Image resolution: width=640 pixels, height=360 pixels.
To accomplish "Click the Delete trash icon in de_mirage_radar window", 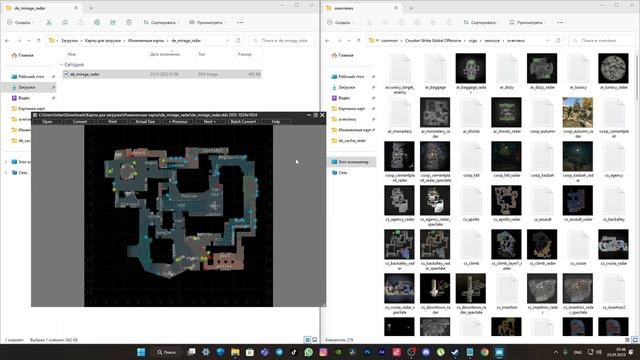I will [x=129, y=22].
